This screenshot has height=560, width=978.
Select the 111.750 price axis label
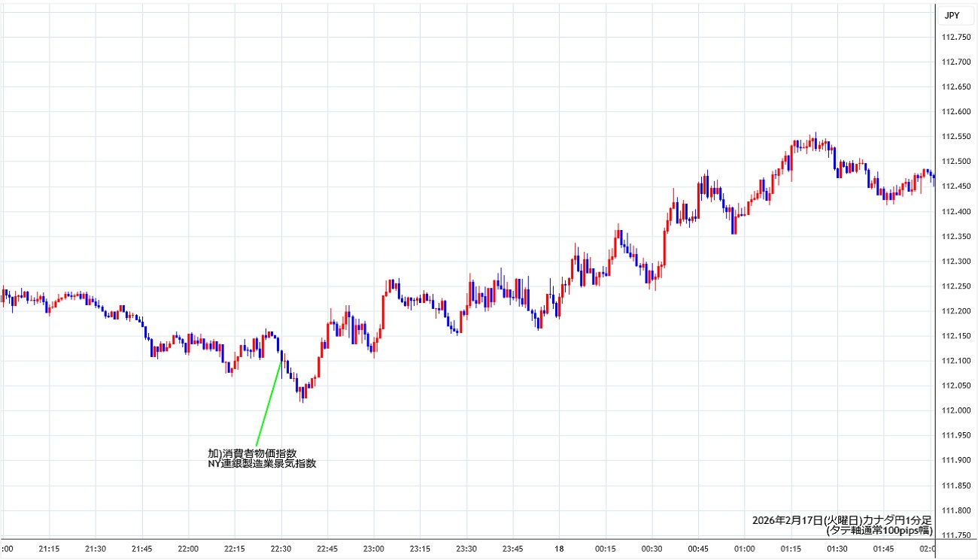pyautogui.click(x=955, y=535)
